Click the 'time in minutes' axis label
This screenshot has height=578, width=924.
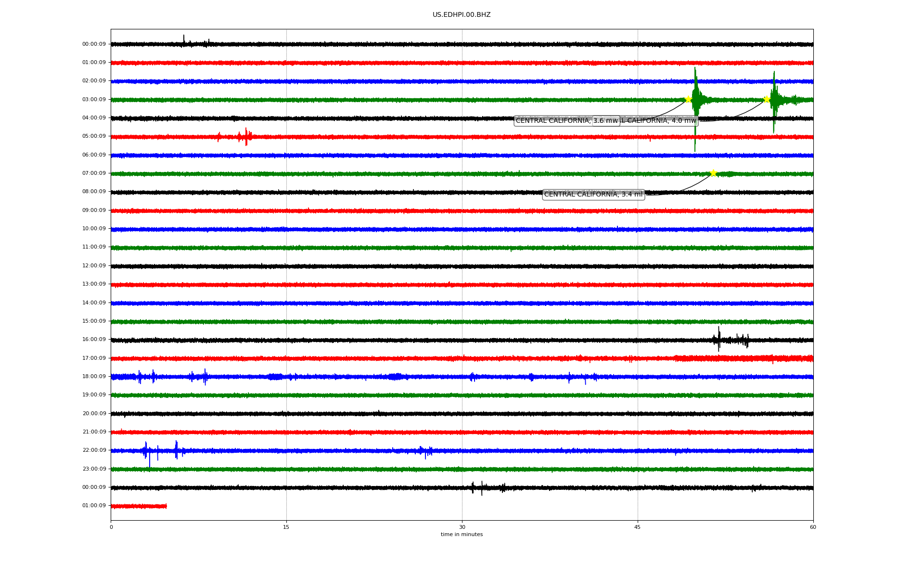461,534
